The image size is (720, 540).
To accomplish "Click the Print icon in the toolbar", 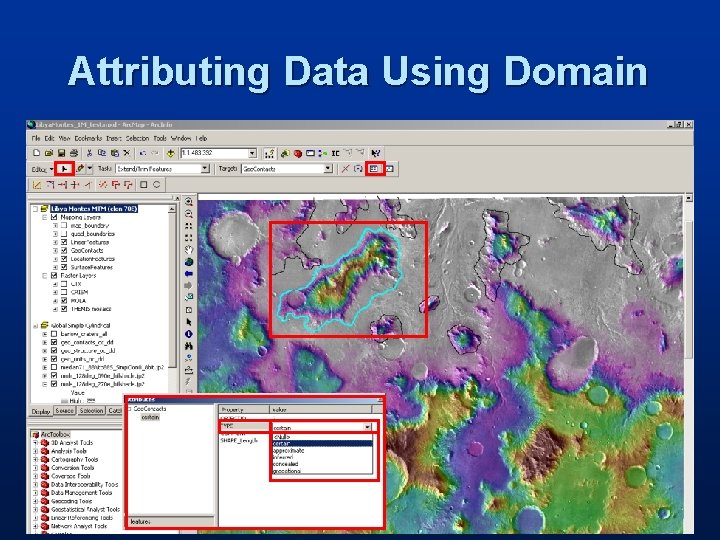I will (x=73, y=153).
